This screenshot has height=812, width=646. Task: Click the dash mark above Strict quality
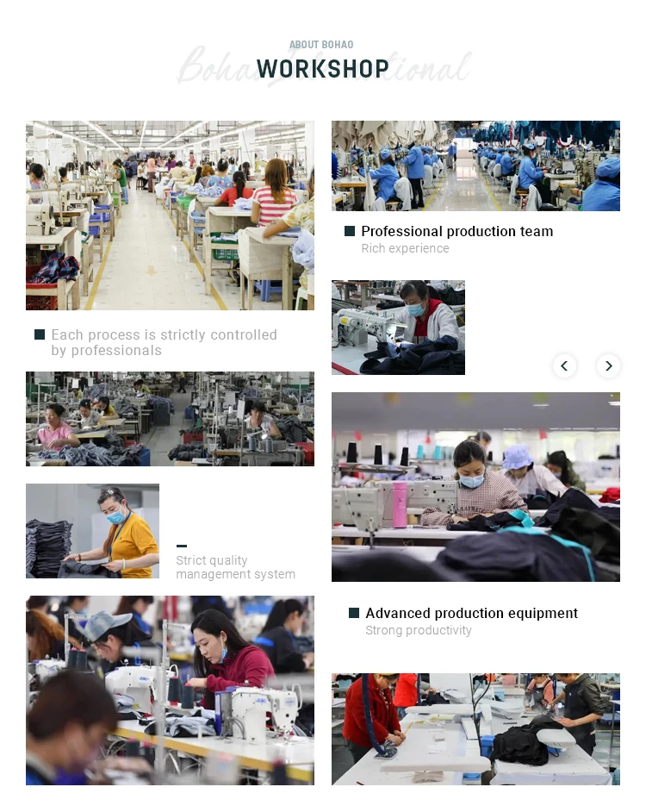[181, 546]
